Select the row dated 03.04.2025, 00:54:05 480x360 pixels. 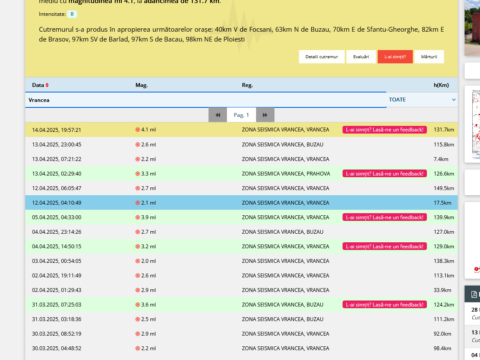pos(241,261)
